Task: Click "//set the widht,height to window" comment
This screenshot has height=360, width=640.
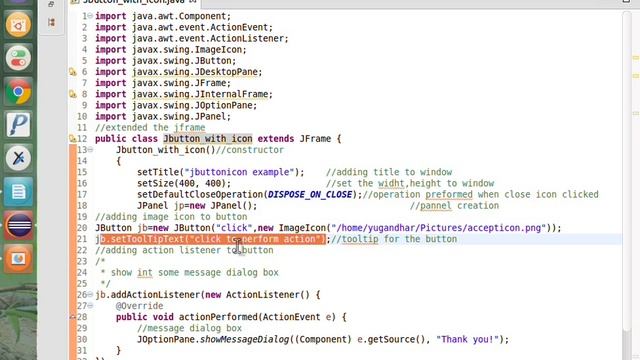Action: click(410, 183)
